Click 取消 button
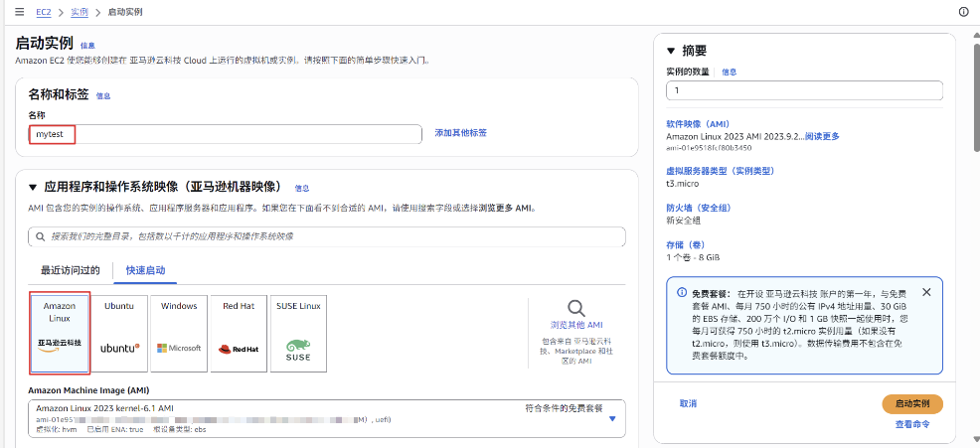980x448 pixels. 688,403
